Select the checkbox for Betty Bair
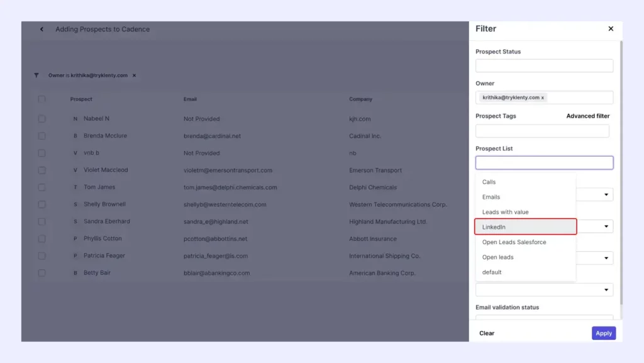Screen dimensions: 644x363 coord(42,272)
